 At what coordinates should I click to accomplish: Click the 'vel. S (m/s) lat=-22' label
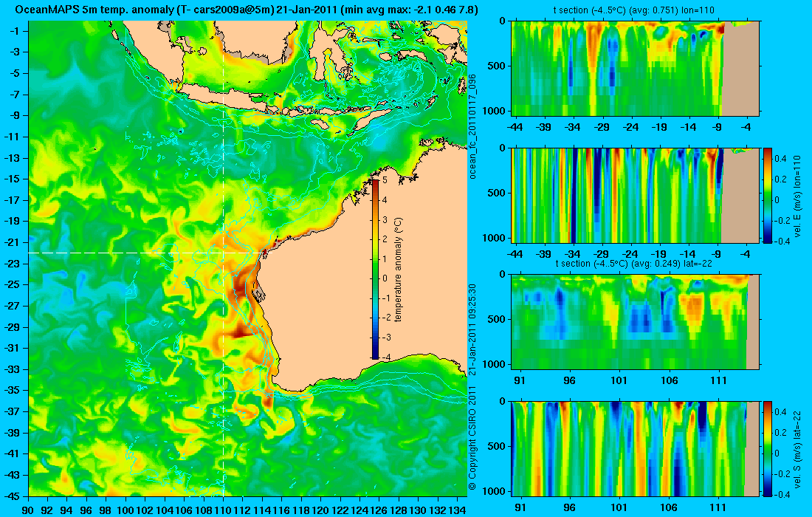pyautogui.click(x=797, y=450)
